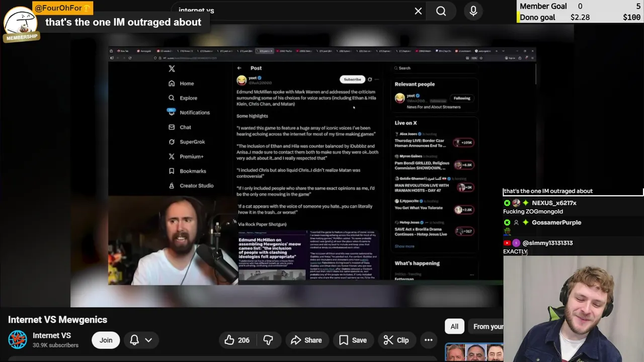Open the Internet VS channel name link

(52, 335)
